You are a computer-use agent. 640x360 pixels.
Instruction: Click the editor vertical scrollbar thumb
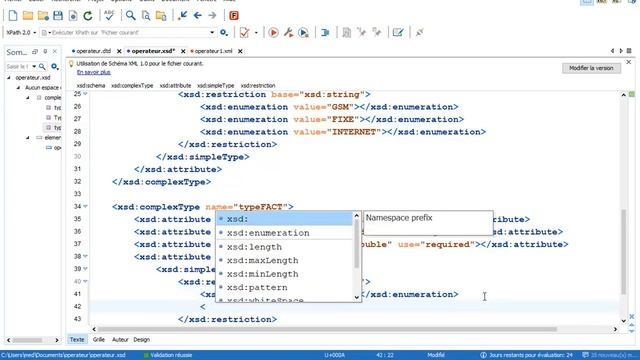tap(624, 252)
